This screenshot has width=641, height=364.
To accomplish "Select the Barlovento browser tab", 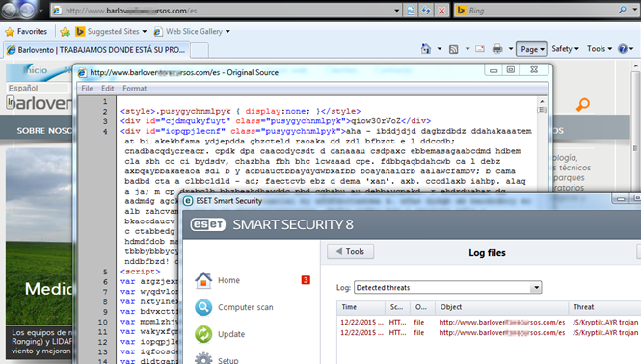I will 95,50.
